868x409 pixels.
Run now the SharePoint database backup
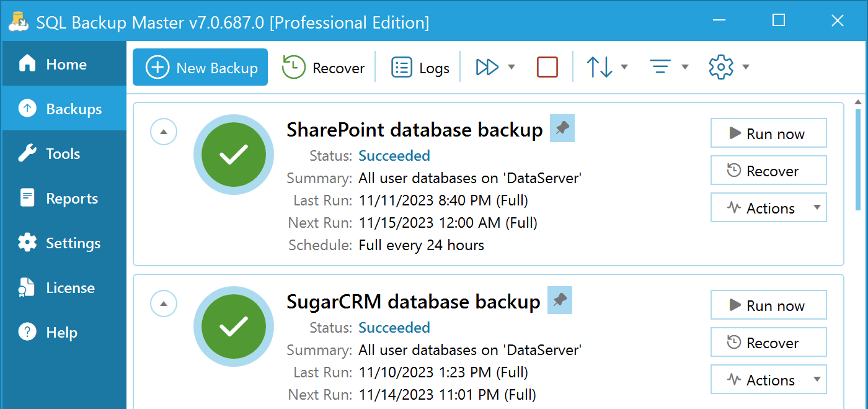tap(769, 133)
